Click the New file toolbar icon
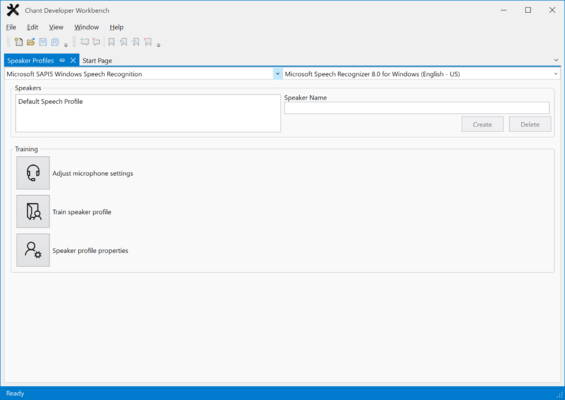Screen dimensions: 565x400 point(18,42)
